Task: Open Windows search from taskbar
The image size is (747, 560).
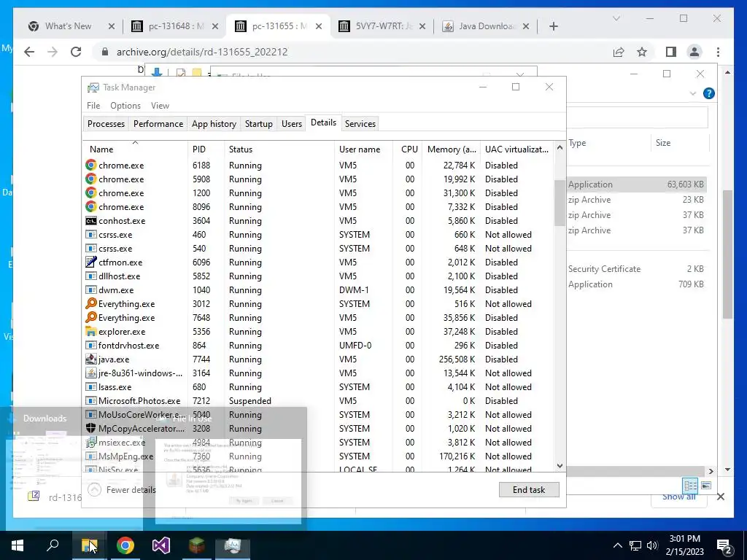Action: 53,545
